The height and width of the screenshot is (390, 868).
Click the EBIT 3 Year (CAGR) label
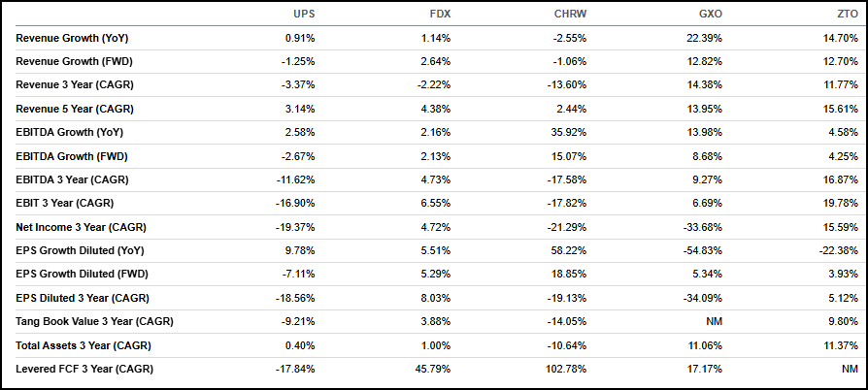67,204
